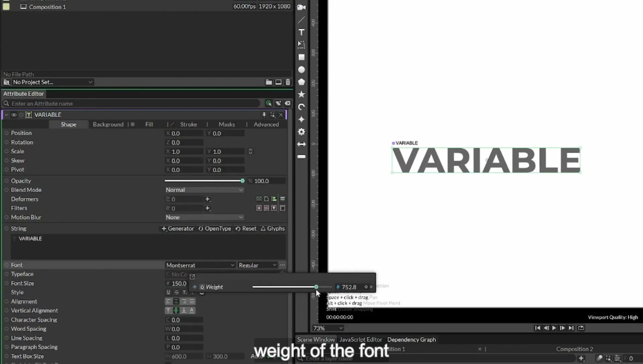Click the Glyphs button
The image size is (643, 364).
[273, 229]
